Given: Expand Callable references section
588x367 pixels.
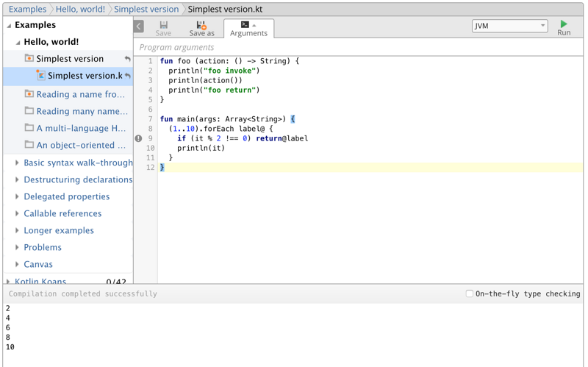Looking at the screenshot, I should pyautogui.click(x=17, y=213).
